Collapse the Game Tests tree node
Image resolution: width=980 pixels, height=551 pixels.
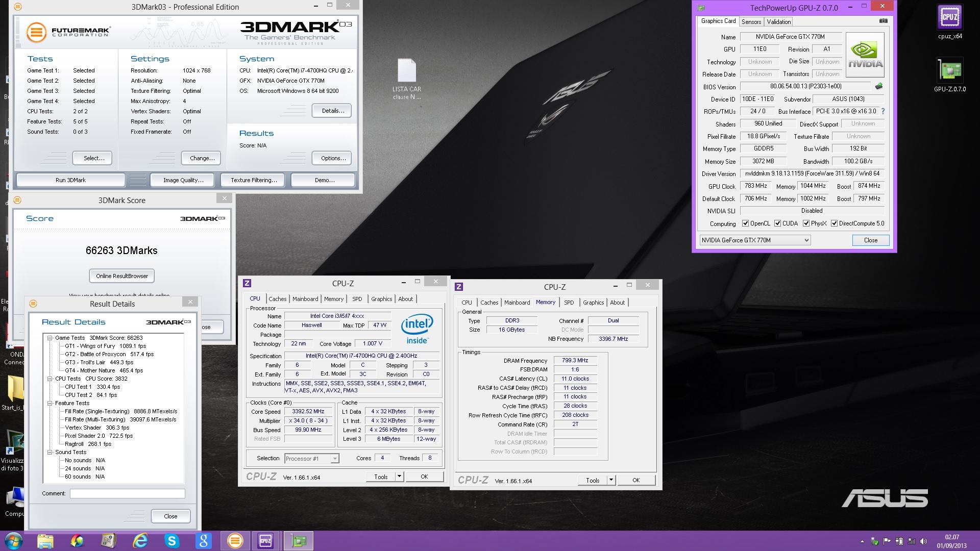(x=50, y=338)
